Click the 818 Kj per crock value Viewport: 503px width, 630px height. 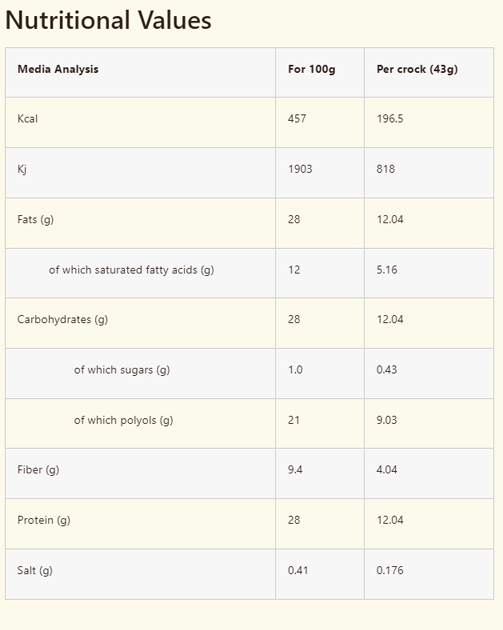coord(386,169)
